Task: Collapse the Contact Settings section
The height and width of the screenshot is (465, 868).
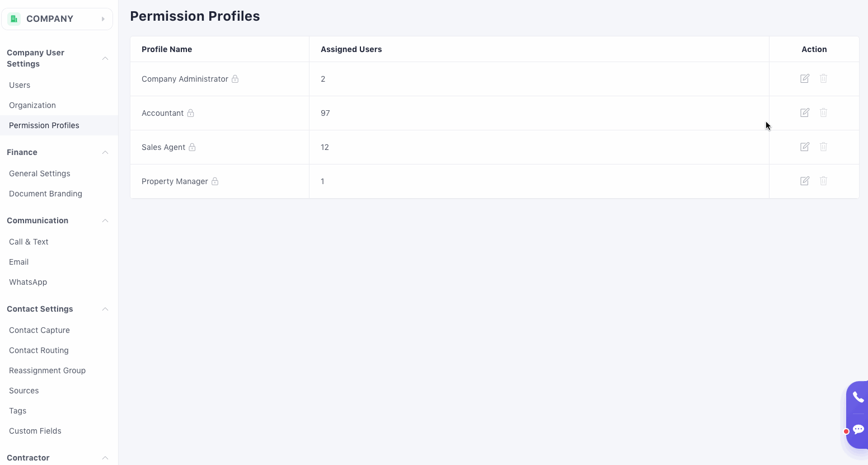Action: coord(105,309)
